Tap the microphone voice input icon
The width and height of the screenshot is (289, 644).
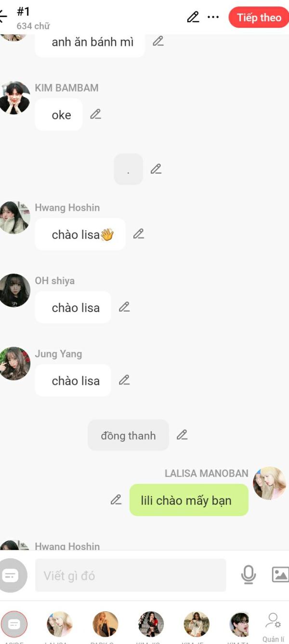249,575
